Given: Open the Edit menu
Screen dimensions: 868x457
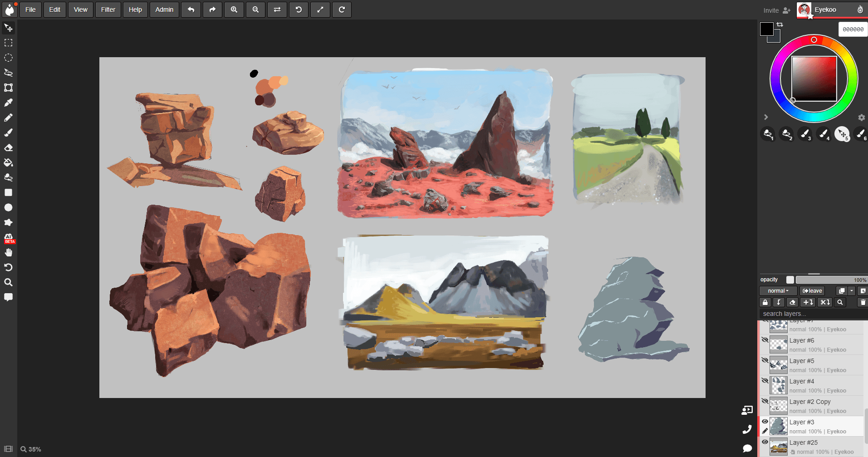Looking at the screenshot, I should pos(54,10).
